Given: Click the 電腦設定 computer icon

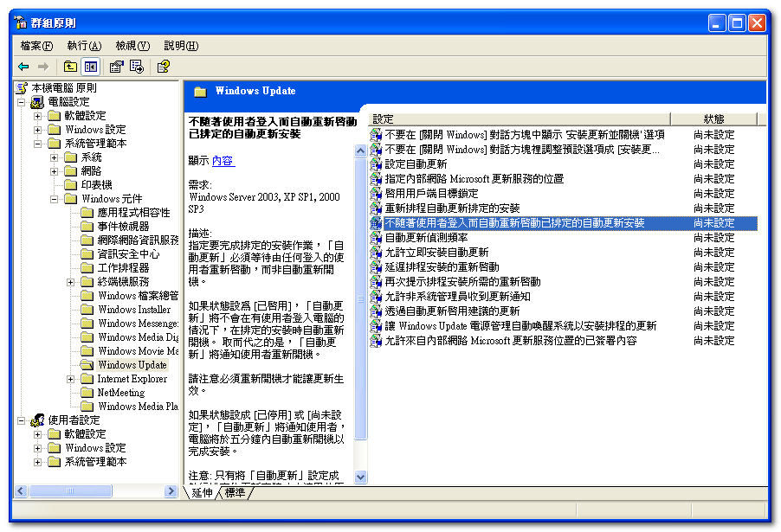Looking at the screenshot, I should tap(37, 102).
